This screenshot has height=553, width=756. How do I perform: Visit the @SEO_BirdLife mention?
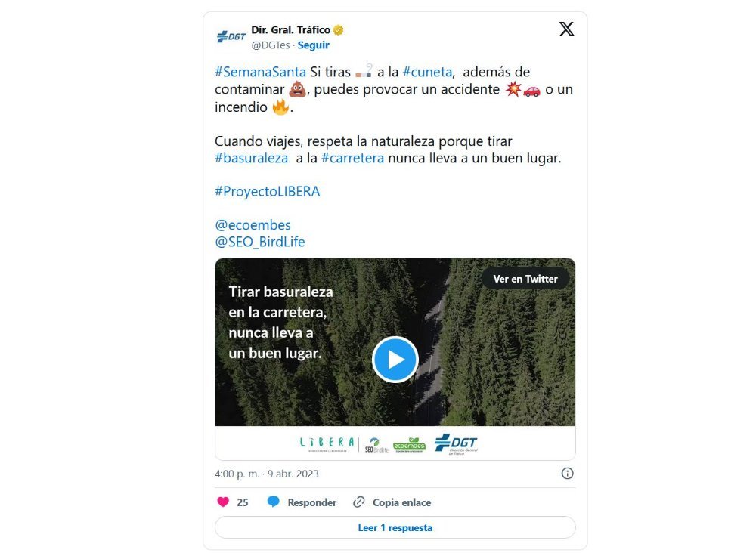click(260, 242)
